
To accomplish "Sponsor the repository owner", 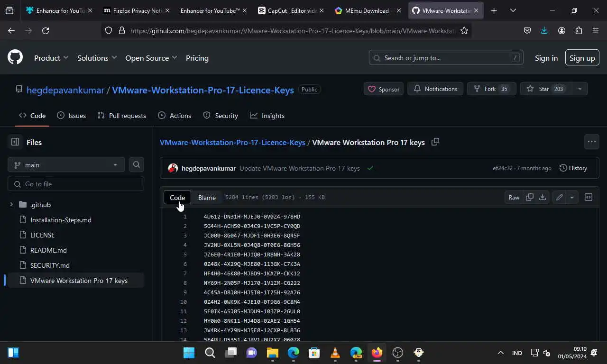I will click(x=384, y=89).
